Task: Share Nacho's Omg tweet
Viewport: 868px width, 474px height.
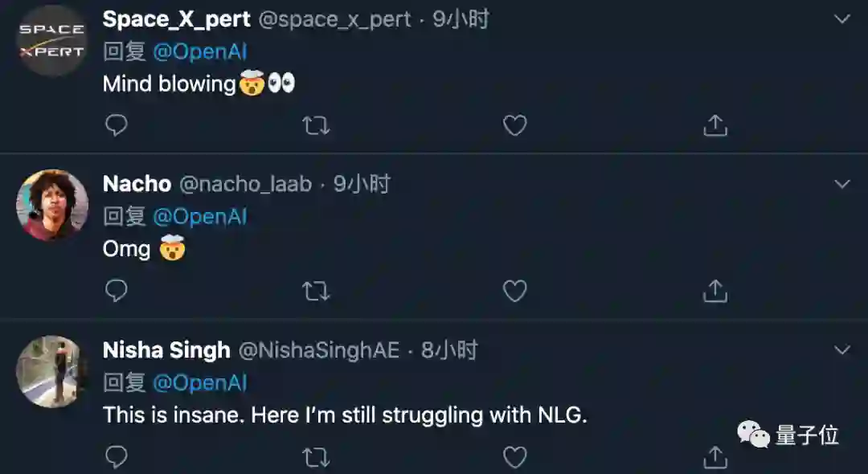Action: click(x=714, y=291)
